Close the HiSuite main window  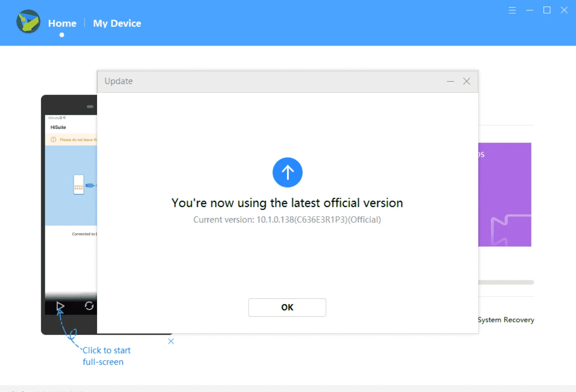564,10
